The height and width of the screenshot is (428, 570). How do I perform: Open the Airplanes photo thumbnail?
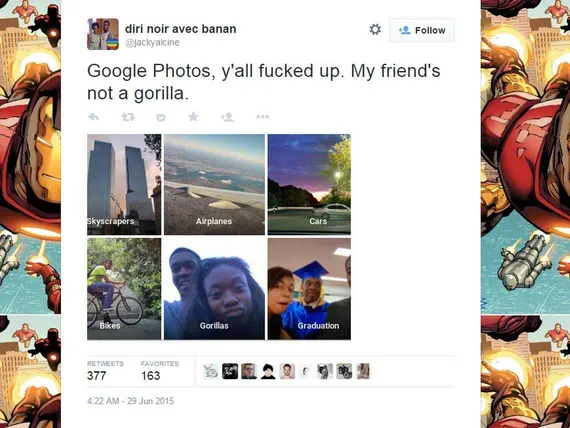point(214,184)
